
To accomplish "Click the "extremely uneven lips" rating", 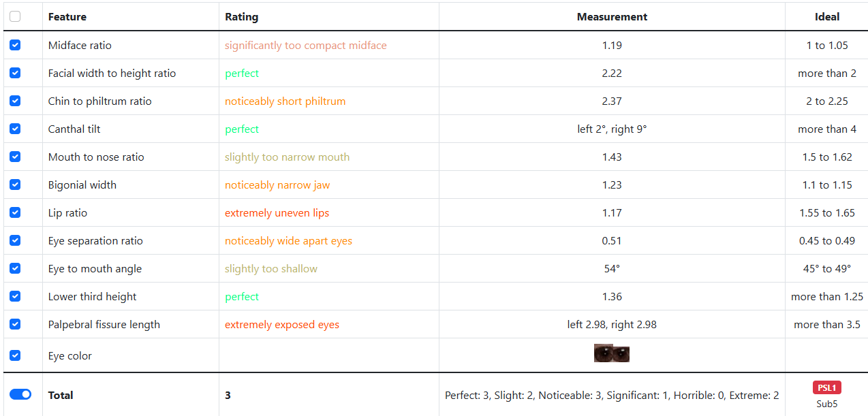I will coord(277,213).
